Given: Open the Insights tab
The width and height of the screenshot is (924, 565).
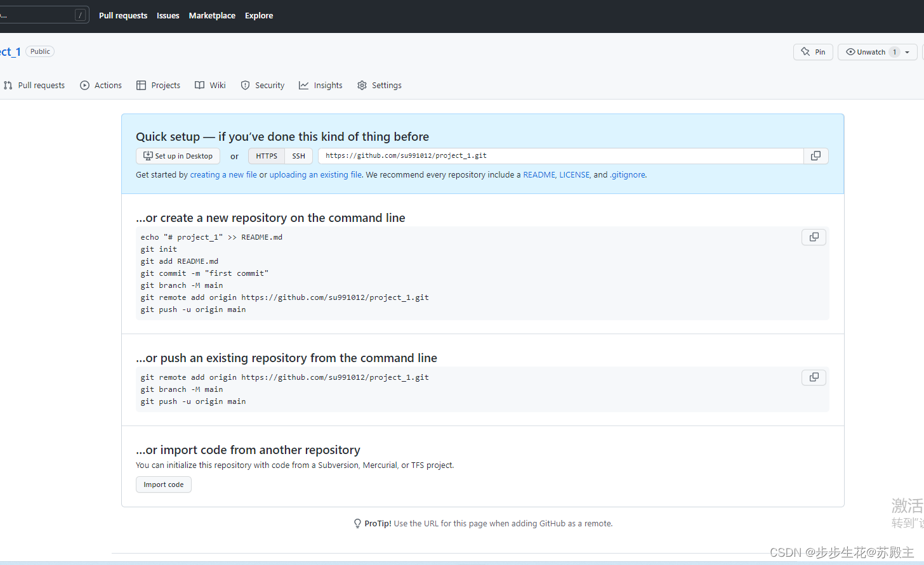Looking at the screenshot, I should 320,85.
